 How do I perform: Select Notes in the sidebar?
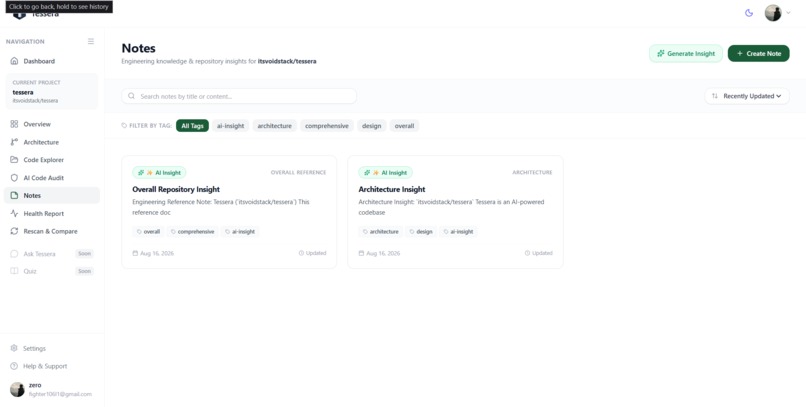51,196
